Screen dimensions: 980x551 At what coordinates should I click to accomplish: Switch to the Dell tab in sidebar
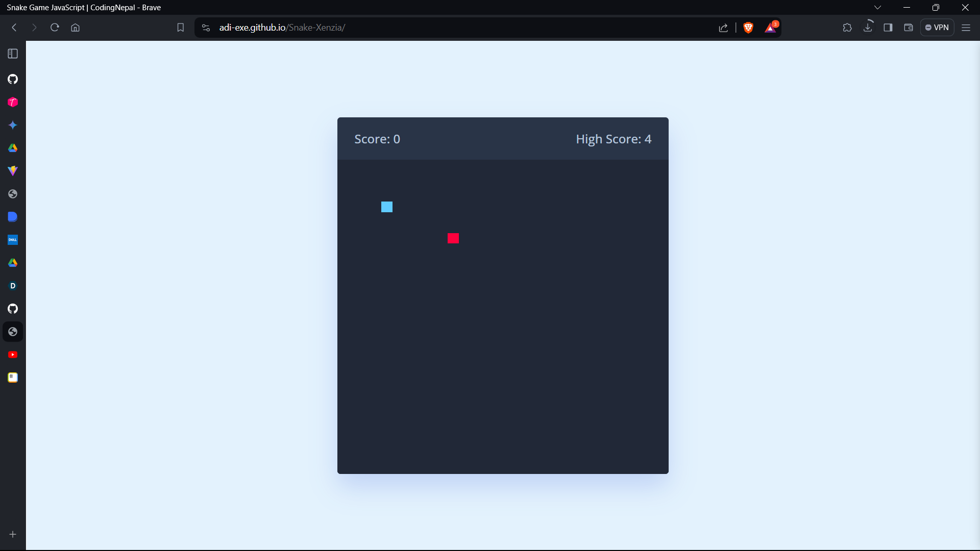click(13, 240)
